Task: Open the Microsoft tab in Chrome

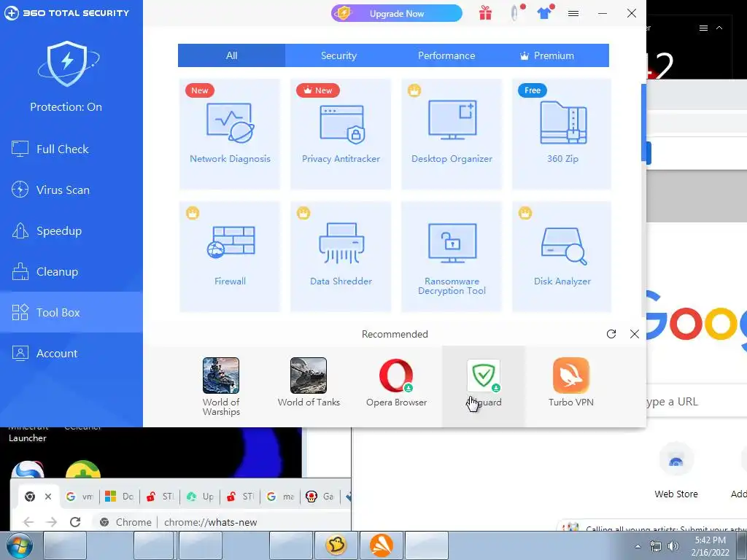Action: 119,497
